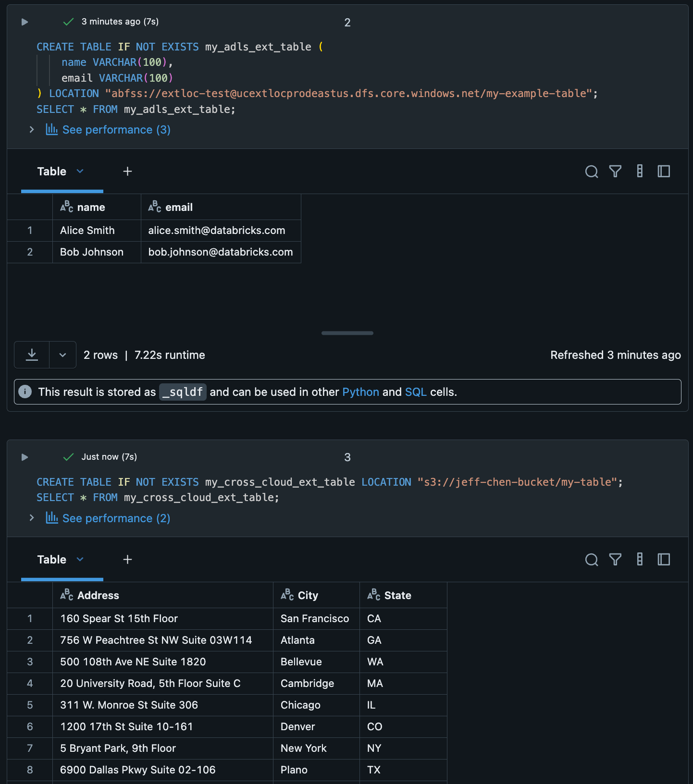Image resolution: width=693 pixels, height=784 pixels.
Task: Run cell 3 with the play button
Action: click(25, 457)
